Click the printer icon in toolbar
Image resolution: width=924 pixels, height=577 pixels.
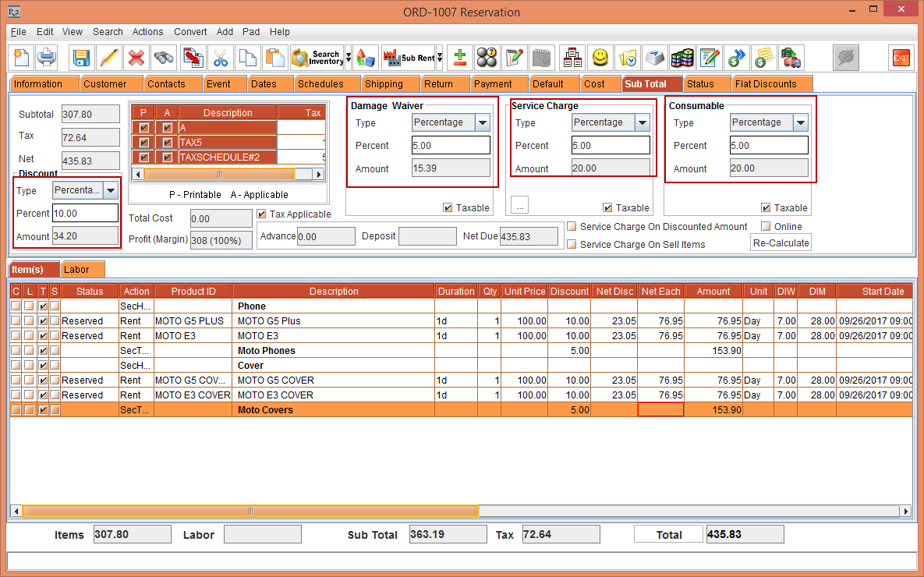click(x=47, y=58)
